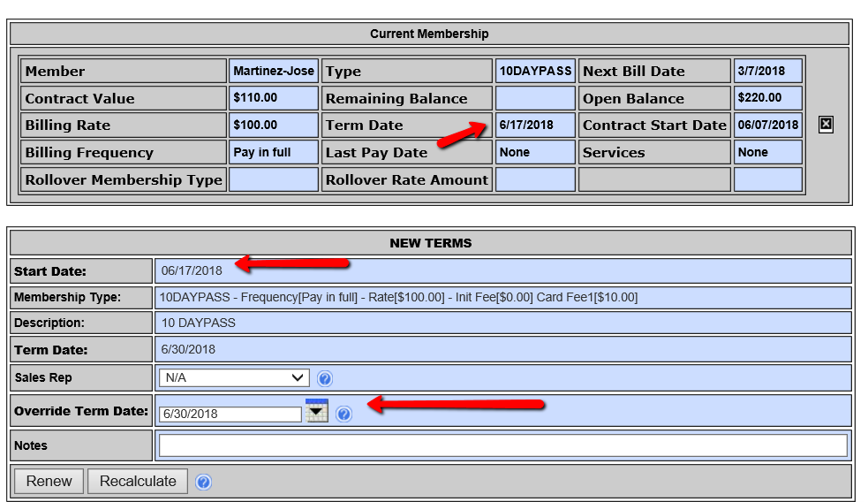Select the Contract Value field $110.00
This screenshot has height=502, width=868.
pos(274,98)
